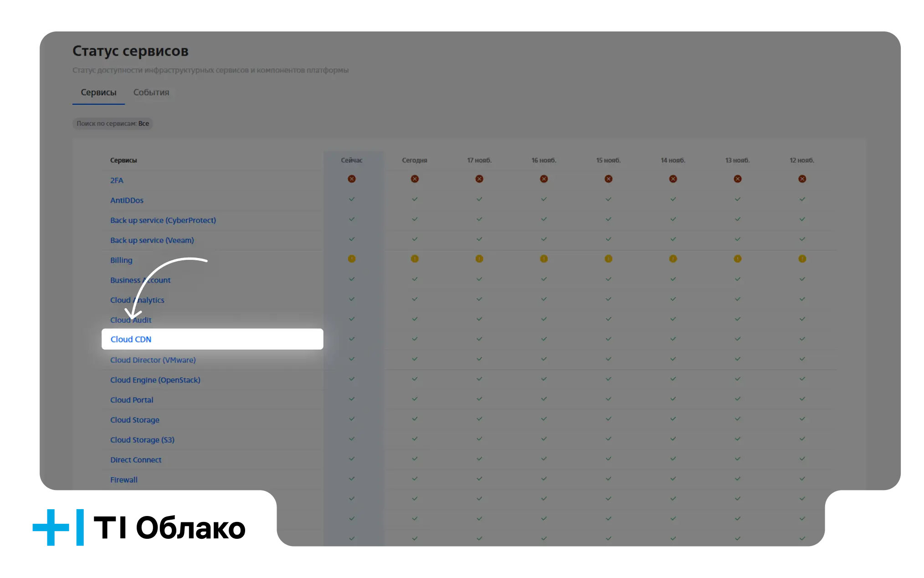Image resolution: width=924 pixels, height=578 pixels.
Task: Click Billing warning icon for 17 нояб.
Action: [x=479, y=259]
